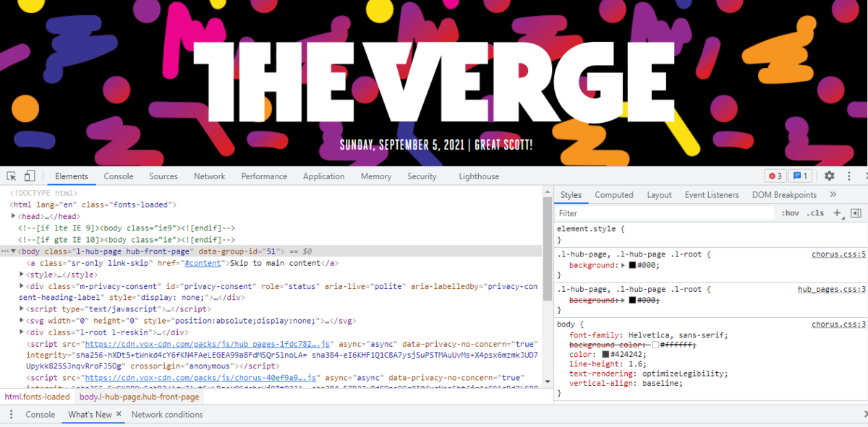Focus the styles Filter input field
Viewport: 868px width, 427px height.
665,213
